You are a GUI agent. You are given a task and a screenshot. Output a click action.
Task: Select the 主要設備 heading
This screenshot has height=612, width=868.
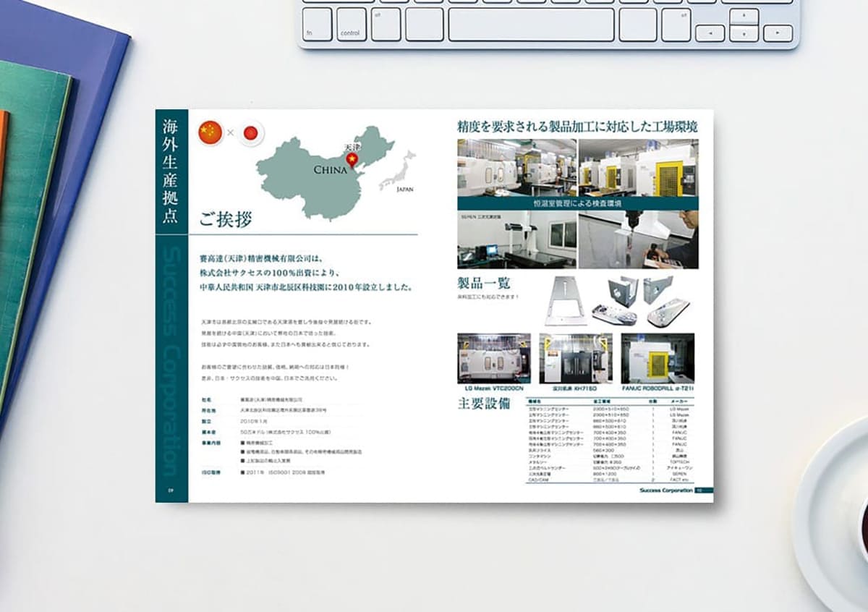coord(484,404)
